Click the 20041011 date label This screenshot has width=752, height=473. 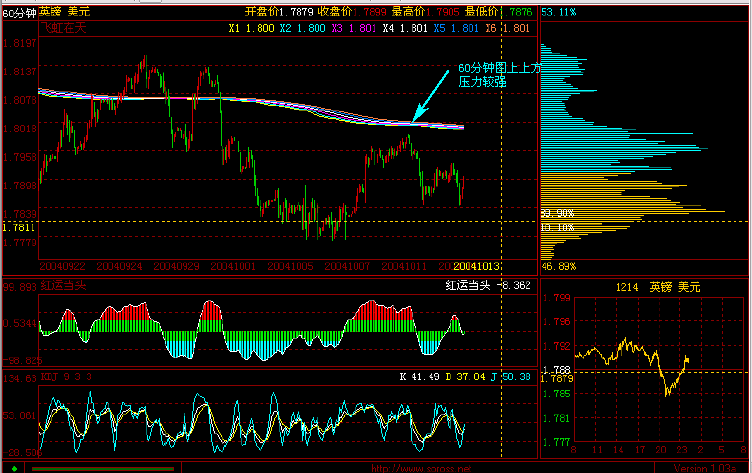(404, 266)
